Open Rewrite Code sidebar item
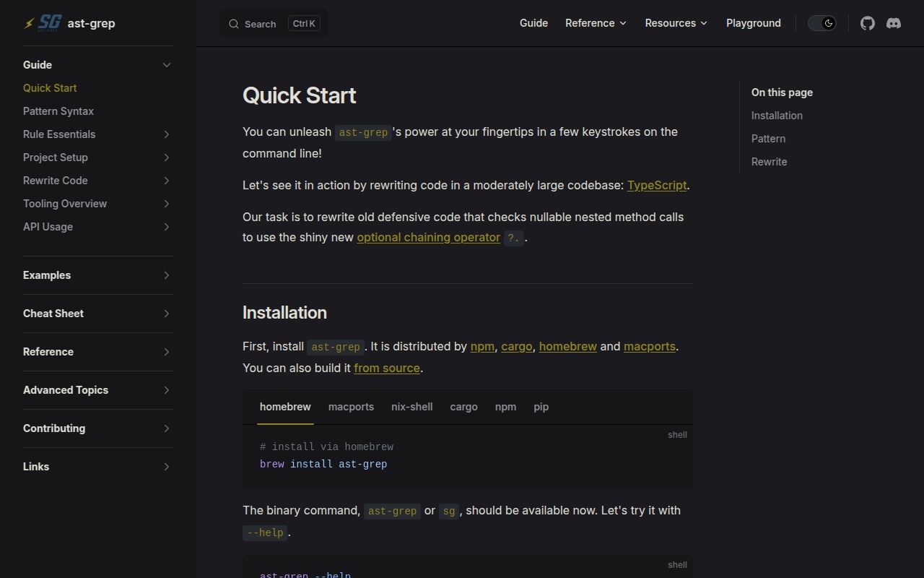 56,181
